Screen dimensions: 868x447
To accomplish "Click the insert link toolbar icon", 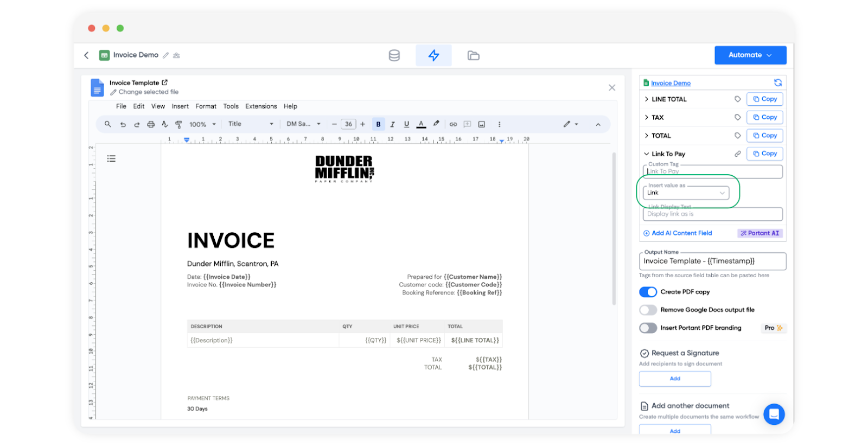I will pos(453,124).
